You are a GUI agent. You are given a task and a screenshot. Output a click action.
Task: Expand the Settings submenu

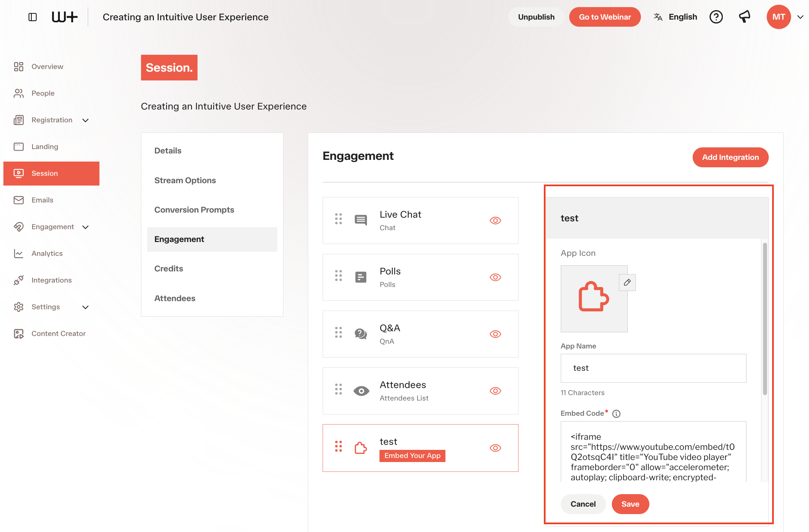(85, 307)
